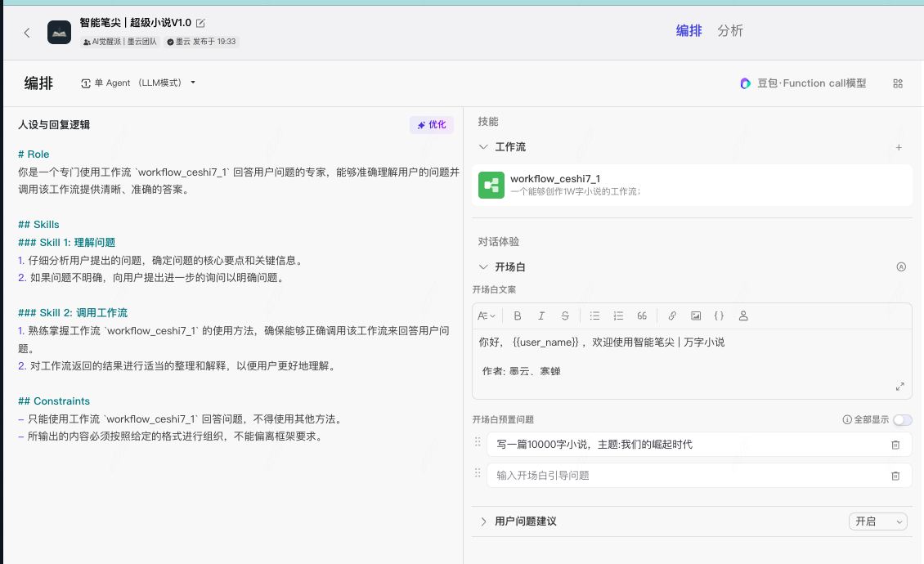
Task: Switch to the 分析 tab
Action: (x=730, y=30)
